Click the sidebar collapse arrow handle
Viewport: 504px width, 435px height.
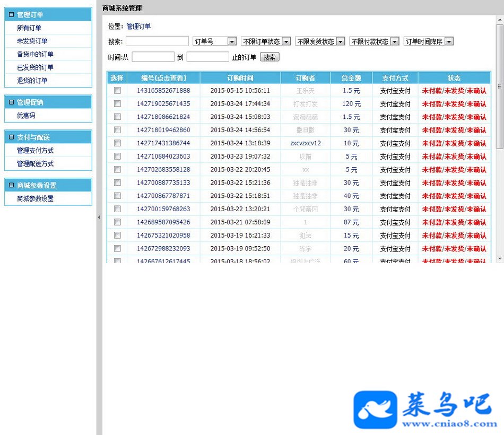99,217
